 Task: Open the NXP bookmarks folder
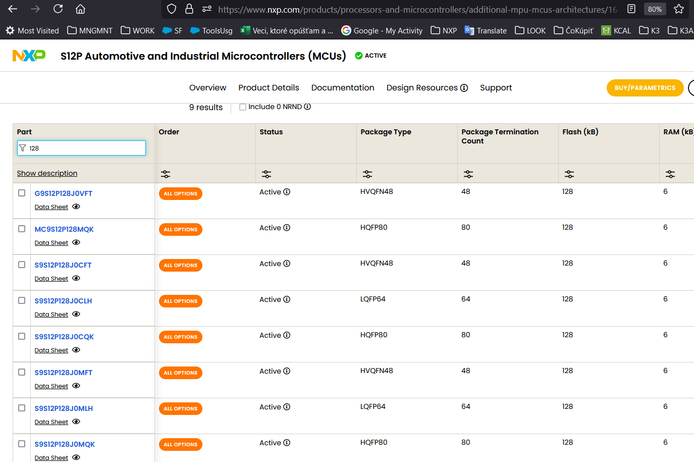(444, 31)
